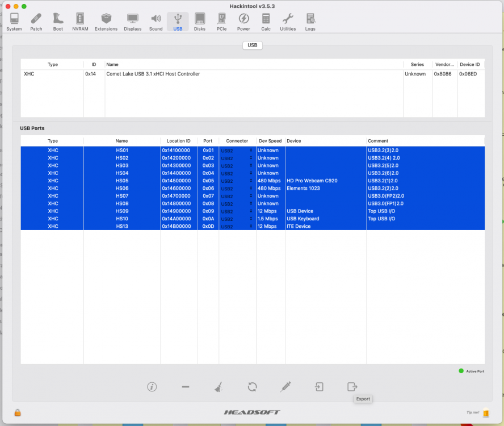Open the NVRAM toolbar section
The width and height of the screenshot is (504, 426).
pyautogui.click(x=80, y=22)
